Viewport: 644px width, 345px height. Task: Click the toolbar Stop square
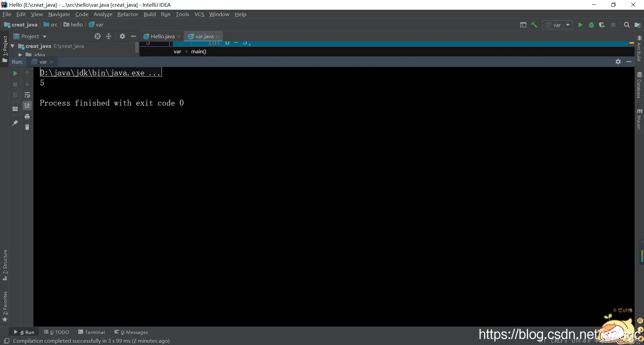click(613, 25)
